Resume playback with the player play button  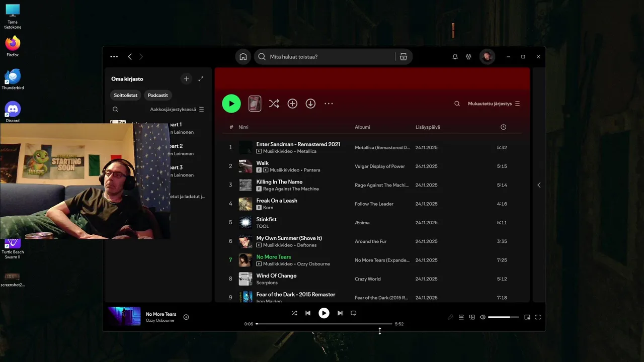point(324,313)
